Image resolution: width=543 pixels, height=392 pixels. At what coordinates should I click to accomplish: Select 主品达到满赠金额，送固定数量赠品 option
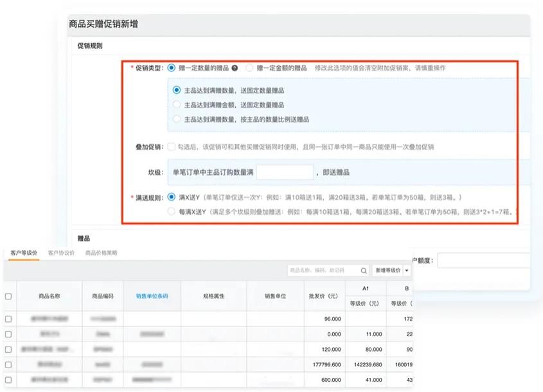tap(175, 105)
